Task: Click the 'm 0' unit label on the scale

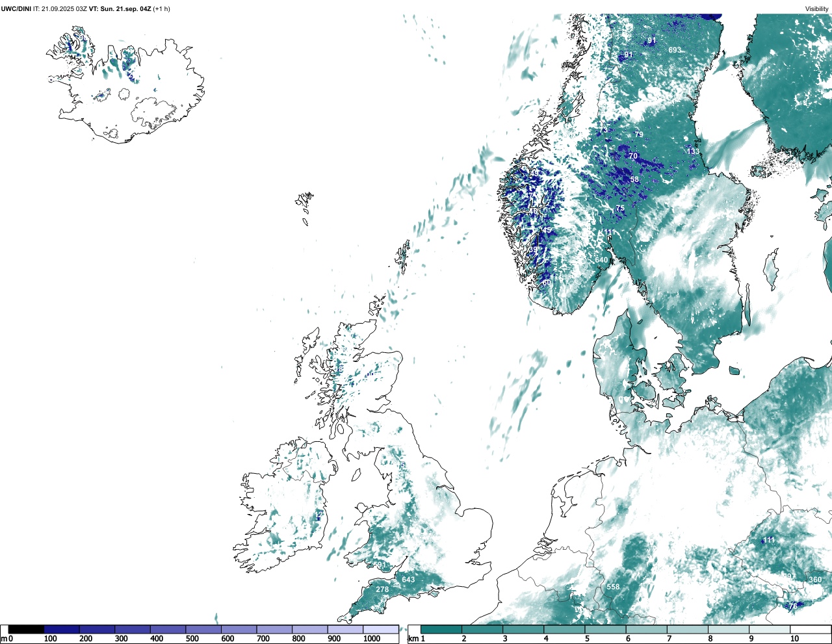Action: tap(6, 639)
